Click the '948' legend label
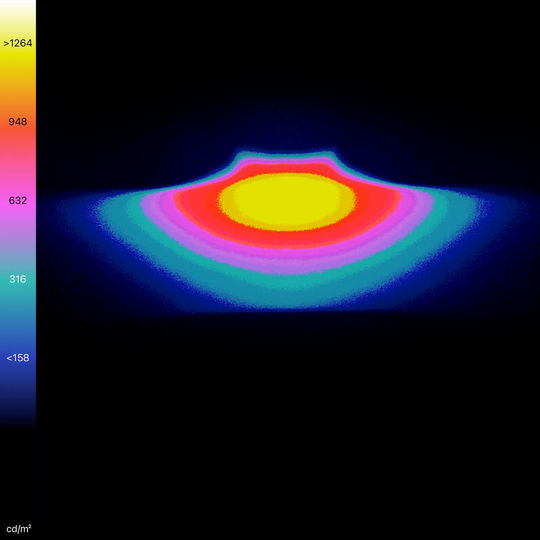This screenshot has width=540, height=540. click(x=18, y=122)
